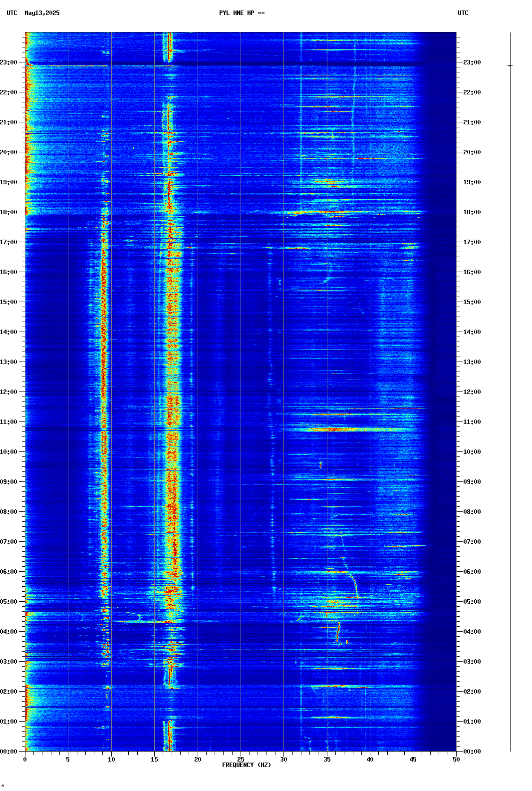
Task: Select 11:00 on the right time axis
Action: tap(472, 422)
